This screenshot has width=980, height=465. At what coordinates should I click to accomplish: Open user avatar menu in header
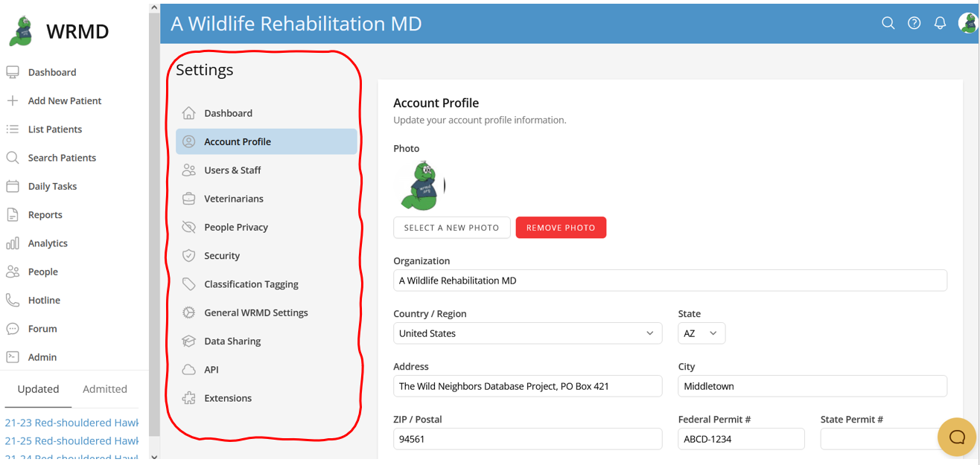click(x=967, y=23)
